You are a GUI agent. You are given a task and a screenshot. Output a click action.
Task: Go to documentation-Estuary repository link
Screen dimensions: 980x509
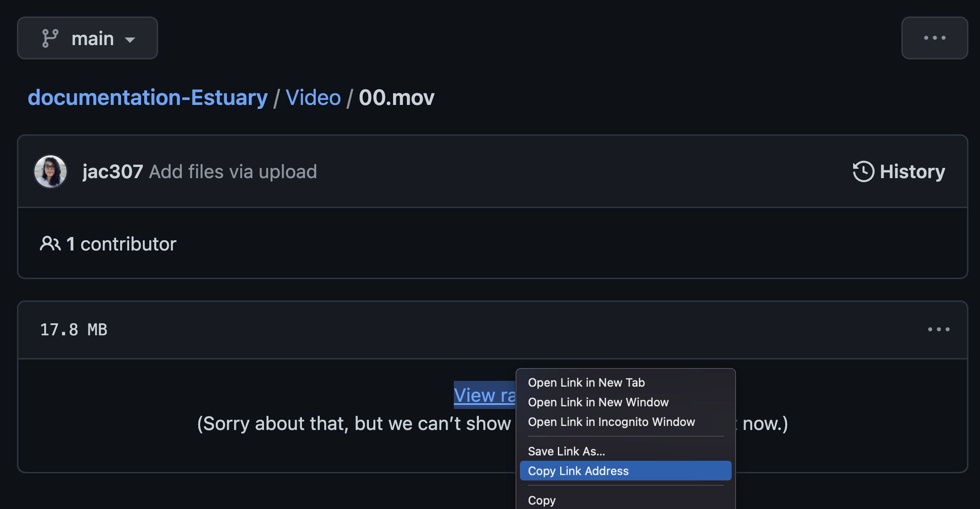[x=148, y=97]
